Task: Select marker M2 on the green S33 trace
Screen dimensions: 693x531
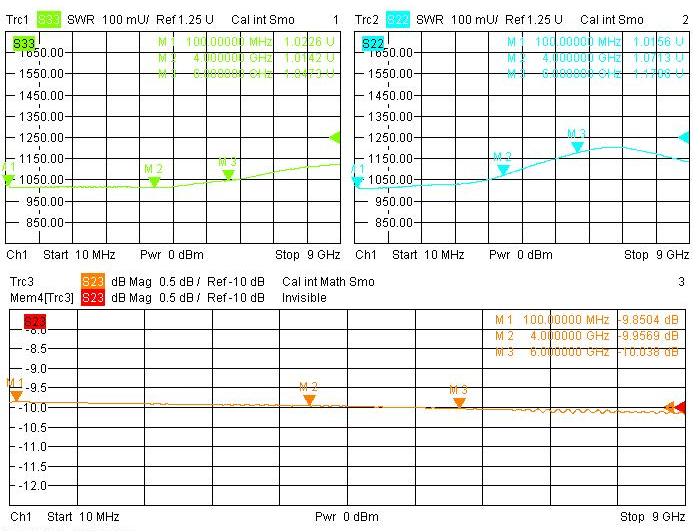Action: pyautogui.click(x=154, y=182)
